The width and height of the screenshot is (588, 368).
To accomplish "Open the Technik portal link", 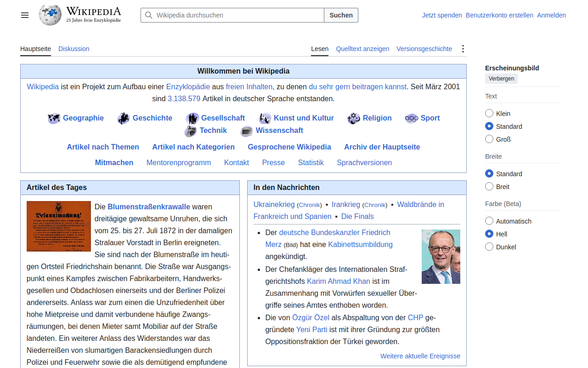I will point(213,131).
